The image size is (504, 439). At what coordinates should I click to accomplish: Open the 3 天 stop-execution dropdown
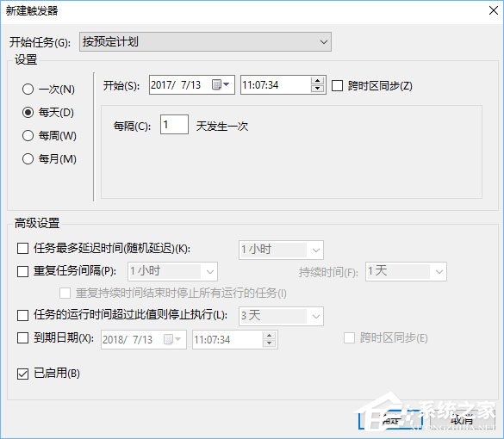click(x=281, y=316)
